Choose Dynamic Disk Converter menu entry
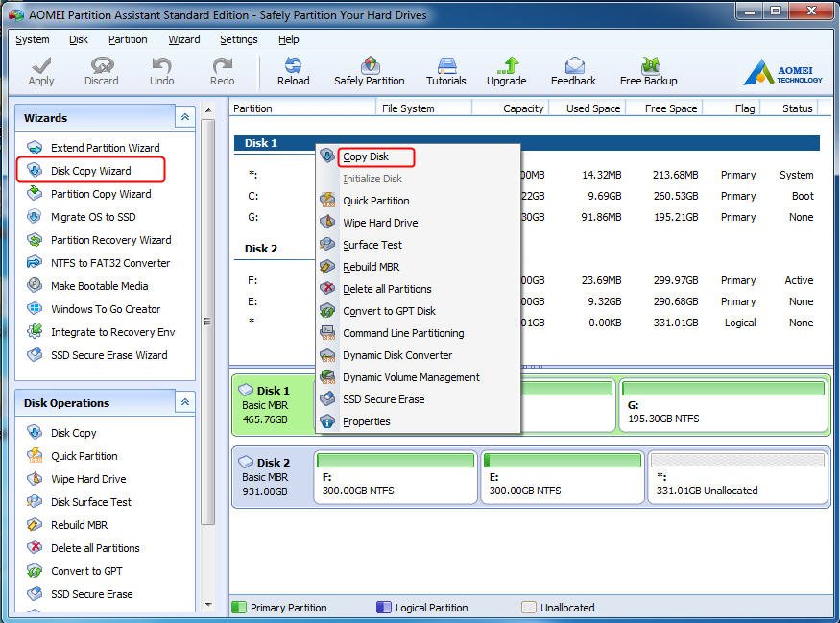This screenshot has width=840, height=623. tap(418, 354)
